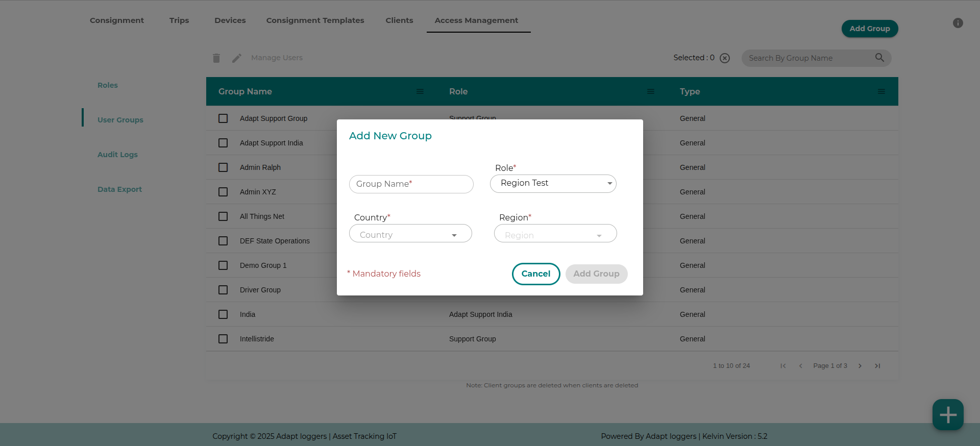980x446 pixels.
Task: Check the Intellistride checkbox
Action: (223, 339)
